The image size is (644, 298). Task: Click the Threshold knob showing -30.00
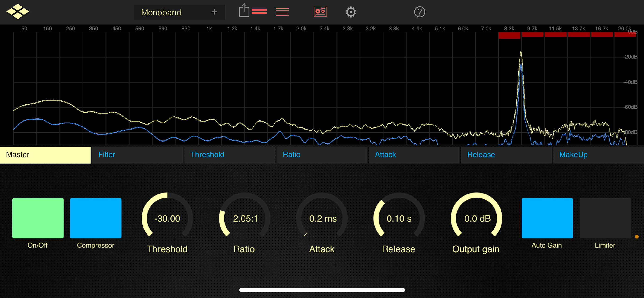click(x=167, y=218)
